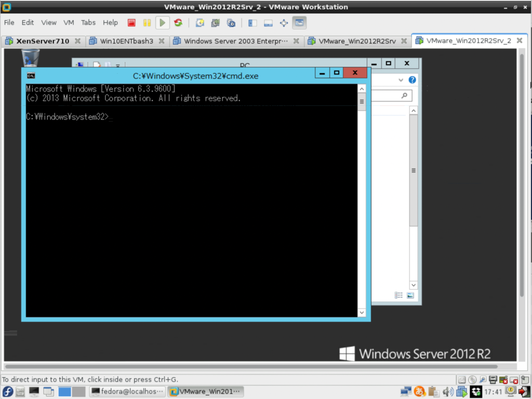Close the Win10ENTbash3 tab

tap(162, 41)
